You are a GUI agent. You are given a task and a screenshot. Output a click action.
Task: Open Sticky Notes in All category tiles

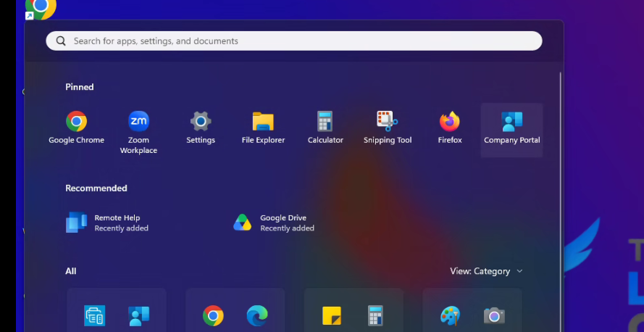click(332, 315)
